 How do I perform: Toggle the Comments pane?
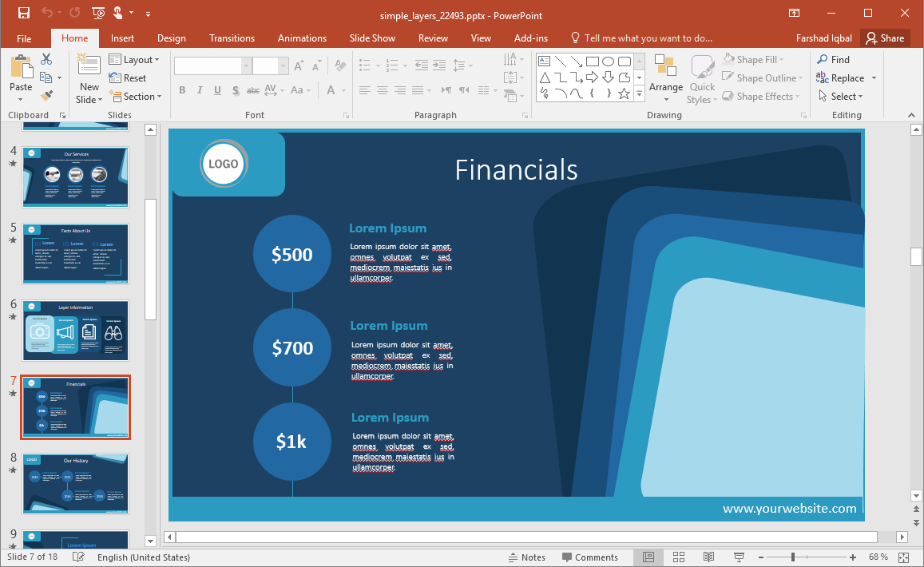point(589,557)
